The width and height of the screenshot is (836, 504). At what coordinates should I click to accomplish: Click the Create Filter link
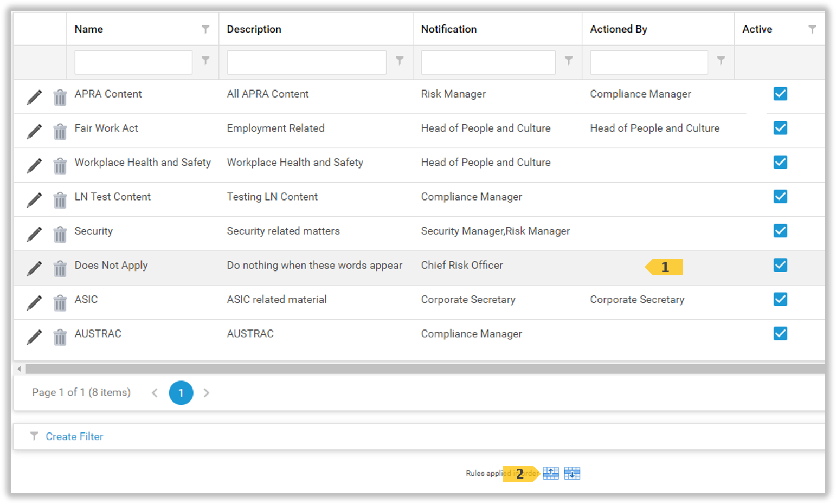(x=74, y=436)
